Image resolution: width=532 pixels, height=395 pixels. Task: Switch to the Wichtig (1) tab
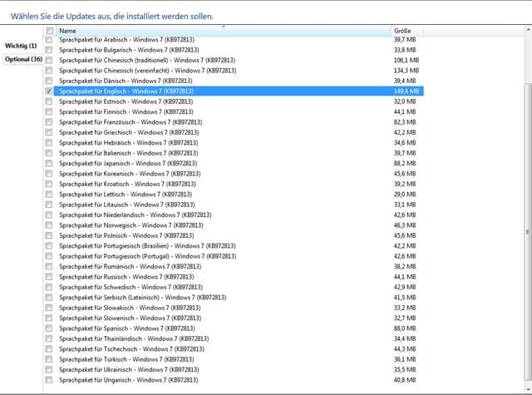(21, 46)
